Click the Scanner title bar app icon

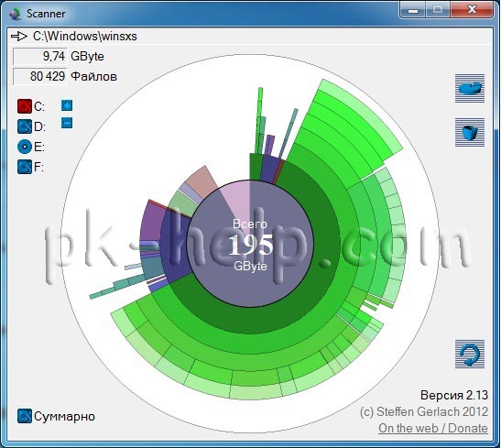pos(15,14)
